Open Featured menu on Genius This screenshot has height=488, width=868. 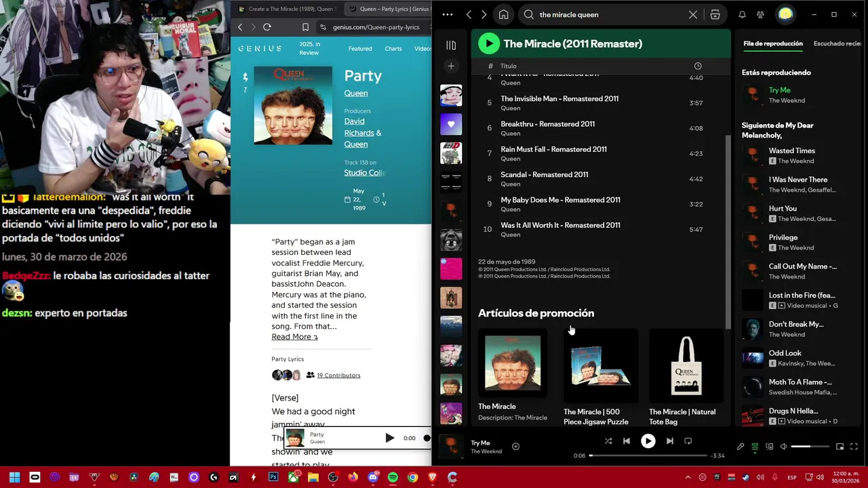[360, 49]
